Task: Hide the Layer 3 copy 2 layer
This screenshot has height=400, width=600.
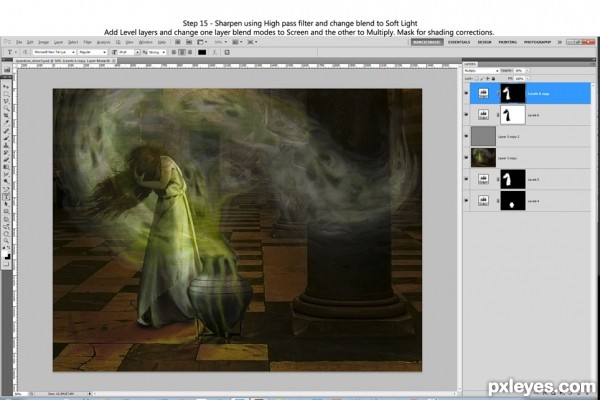Action: pyautogui.click(x=466, y=136)
